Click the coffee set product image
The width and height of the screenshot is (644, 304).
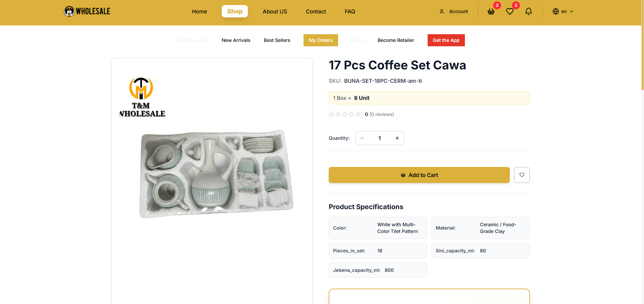tap(216, 174)
